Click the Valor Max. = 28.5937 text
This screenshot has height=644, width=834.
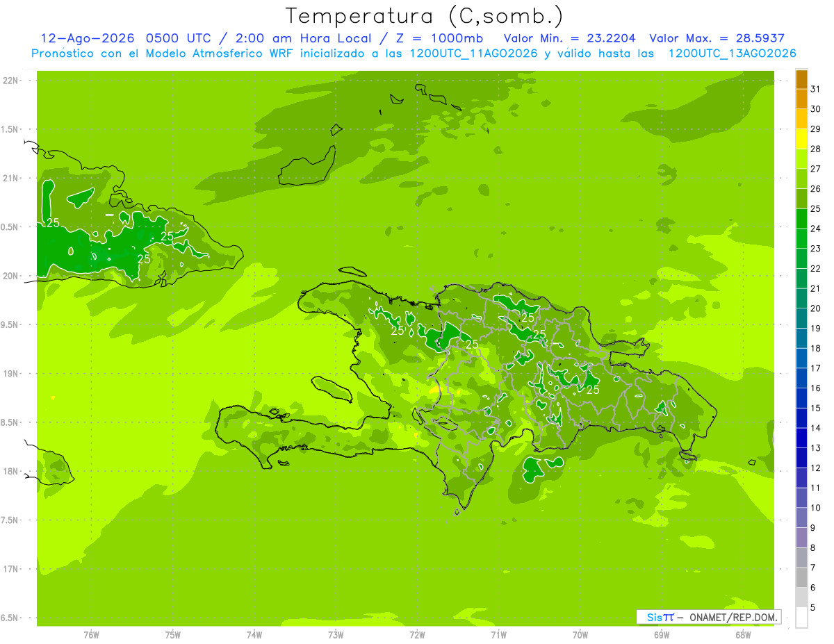[x=717, y=38]
